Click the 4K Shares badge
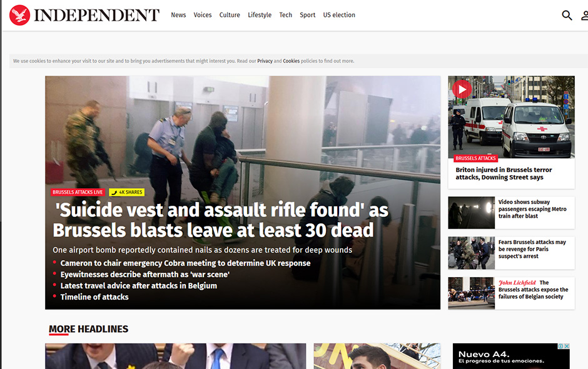The width and height of the screenshot is (588, 369). click(x=127, y=193)
